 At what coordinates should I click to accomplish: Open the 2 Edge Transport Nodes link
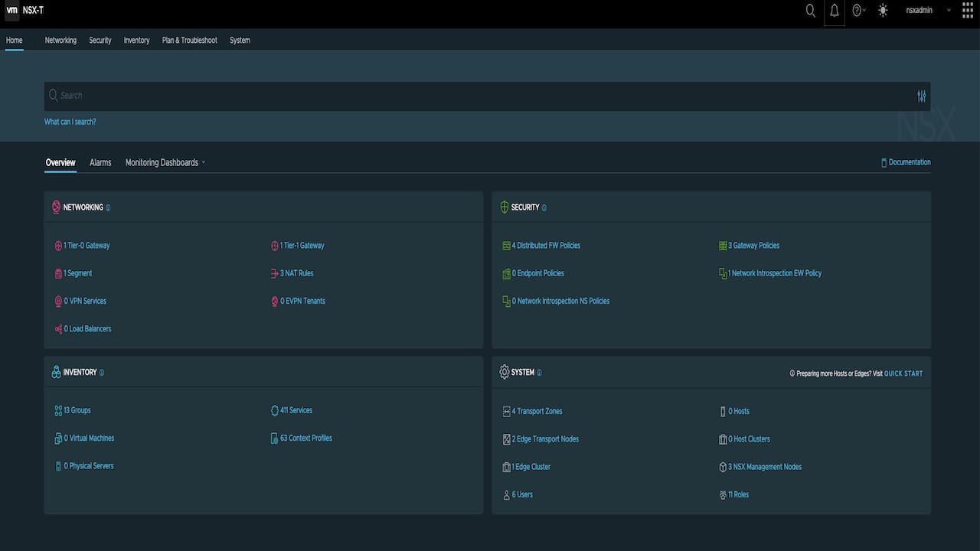click(x=546, y=439)
